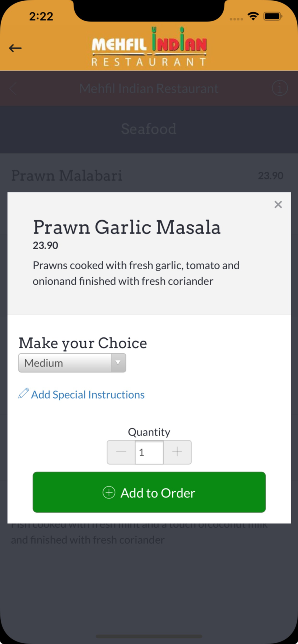Open the Medium spice level dropdown

72,363
